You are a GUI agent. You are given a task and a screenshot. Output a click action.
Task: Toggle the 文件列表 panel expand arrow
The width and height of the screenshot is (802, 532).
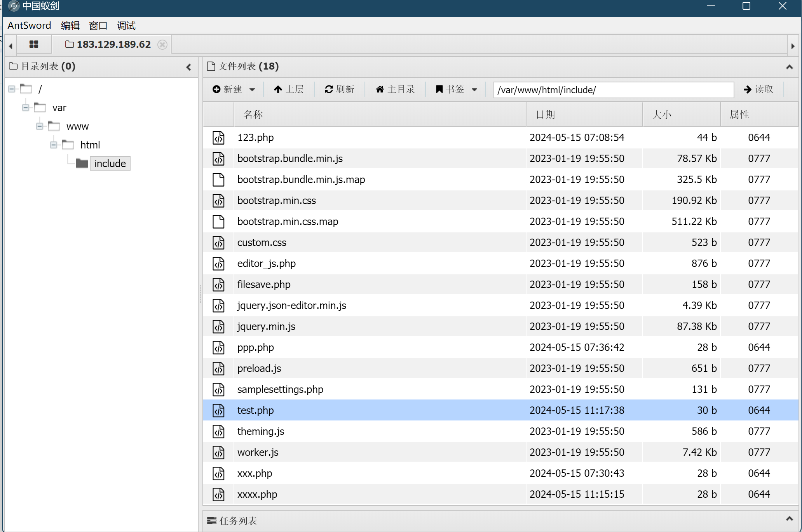point(790,66)
